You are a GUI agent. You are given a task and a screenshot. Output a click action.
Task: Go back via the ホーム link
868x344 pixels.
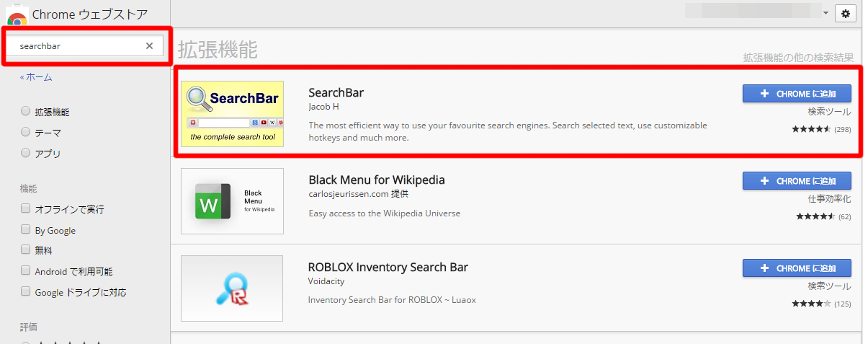coord(36,77)
